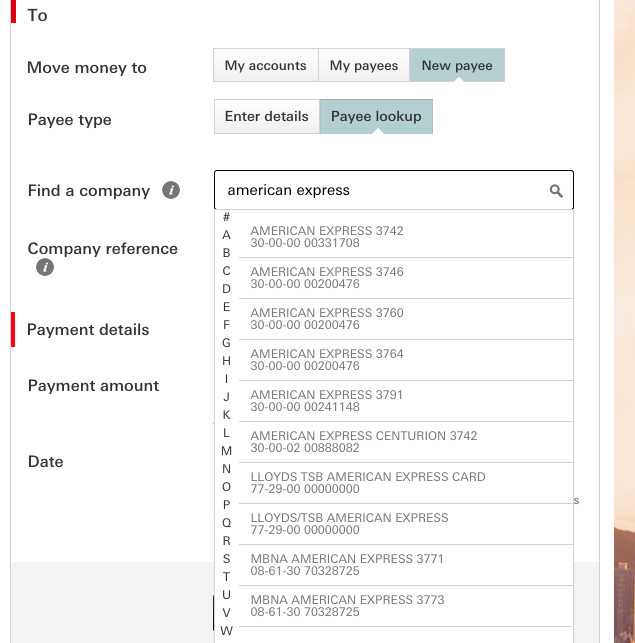
Task: Click the search magnifier icon
Action: pos(556,191)
